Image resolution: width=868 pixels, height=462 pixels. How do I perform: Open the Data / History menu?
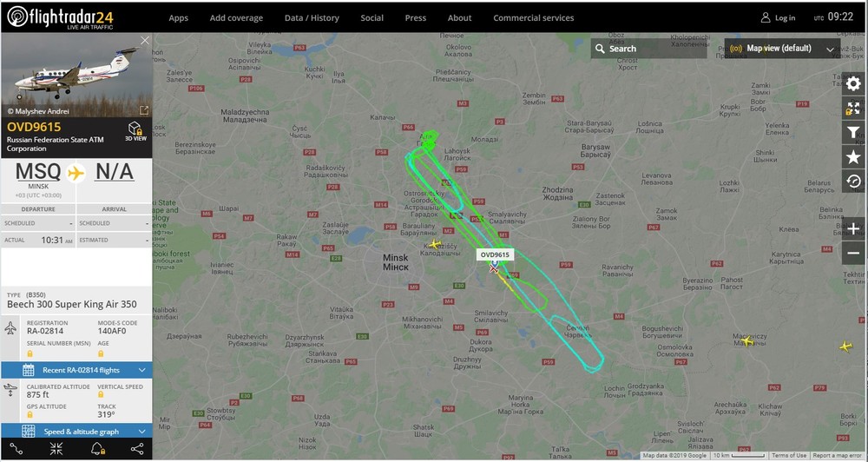(312, 17)
